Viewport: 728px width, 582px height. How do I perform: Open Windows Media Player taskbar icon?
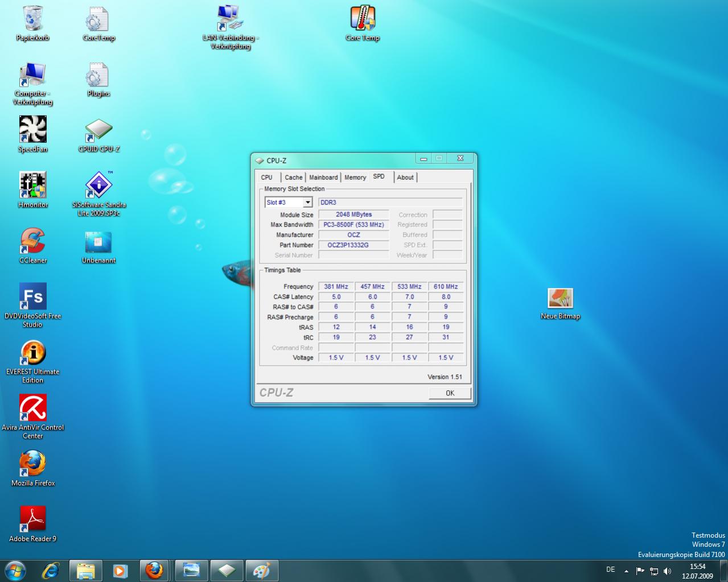click(120, 570)
